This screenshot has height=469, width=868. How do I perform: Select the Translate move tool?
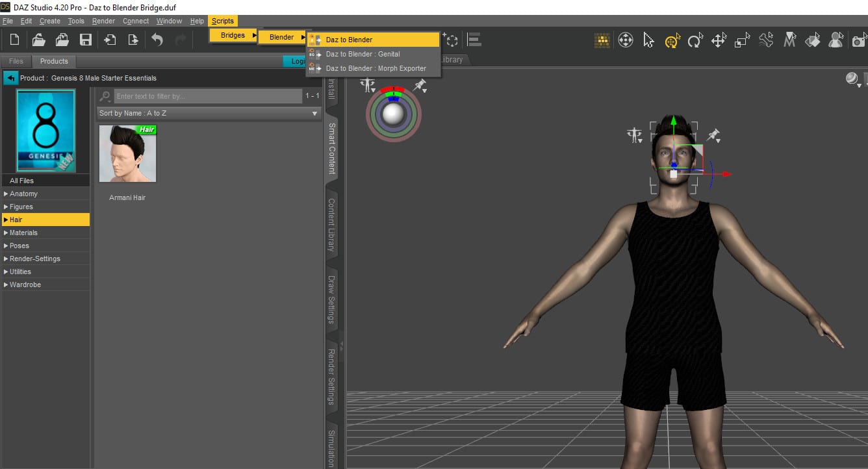tap(719, 41)
